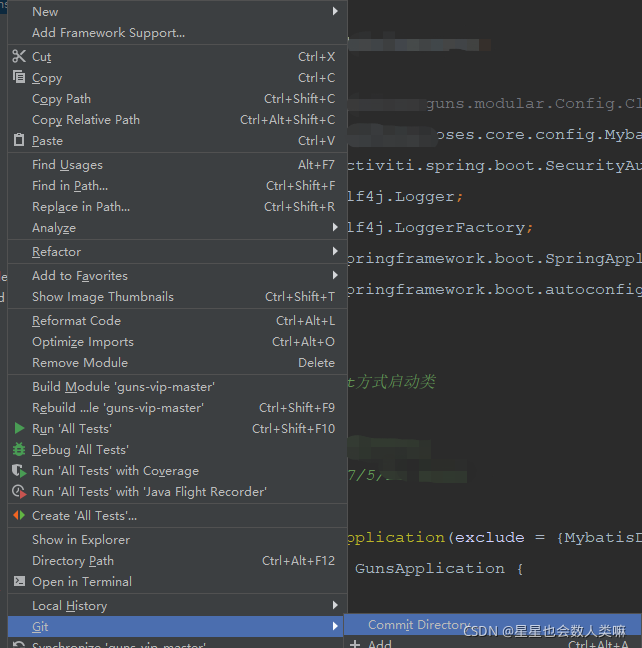Expand the New submenu arrow
The image size is (642, 648).
pyautogui.click(x=335, y=11)
